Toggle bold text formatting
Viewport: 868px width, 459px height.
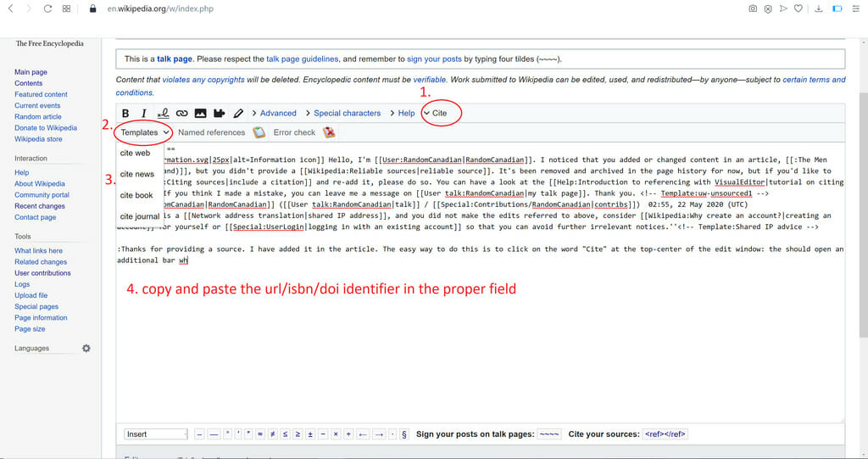click(125, 114)
